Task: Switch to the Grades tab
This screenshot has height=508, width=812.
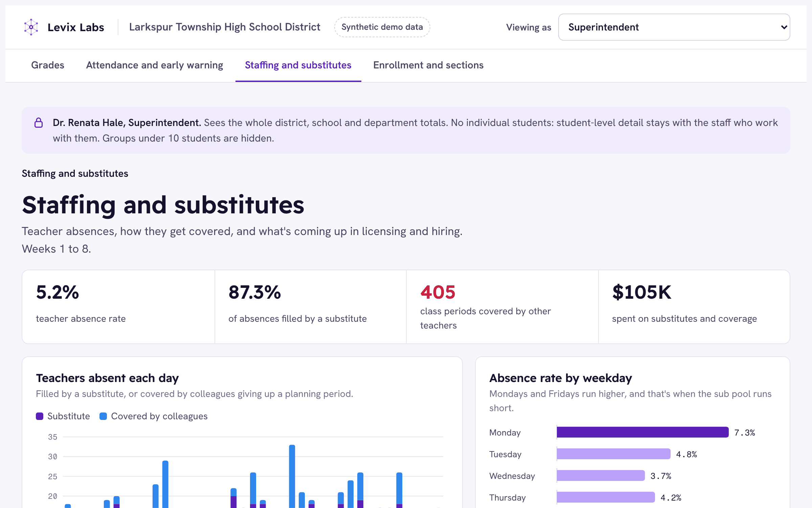Action: (48, 65)
